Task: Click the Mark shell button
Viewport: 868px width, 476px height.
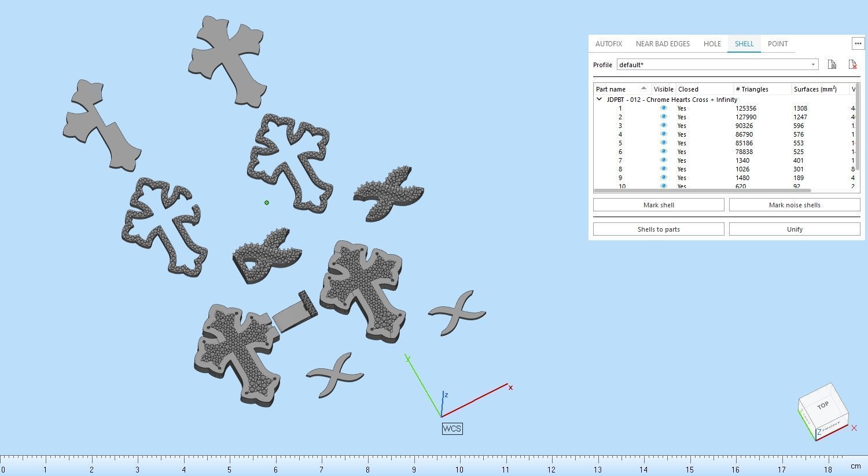Action: point(659,205)
